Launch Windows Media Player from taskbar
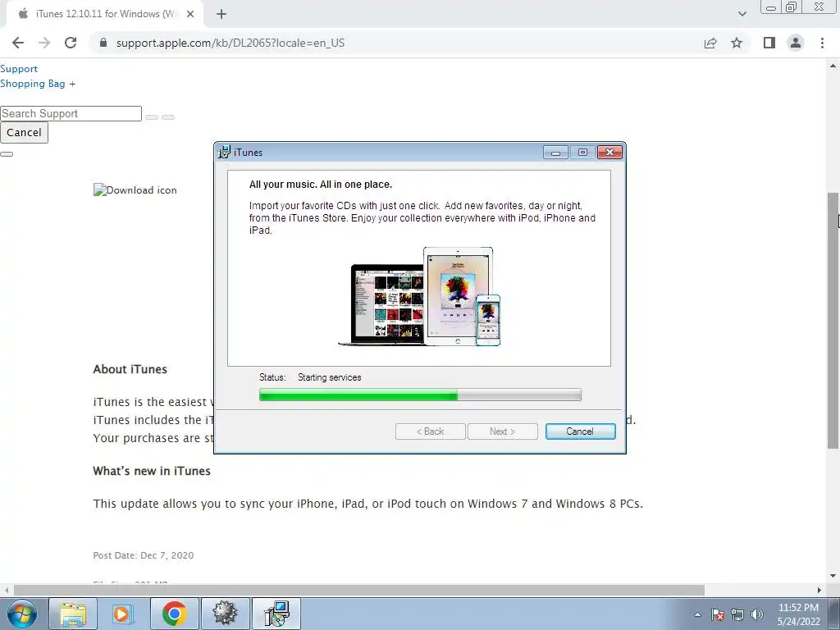The image size is (840, 630). tap(123, 614)
